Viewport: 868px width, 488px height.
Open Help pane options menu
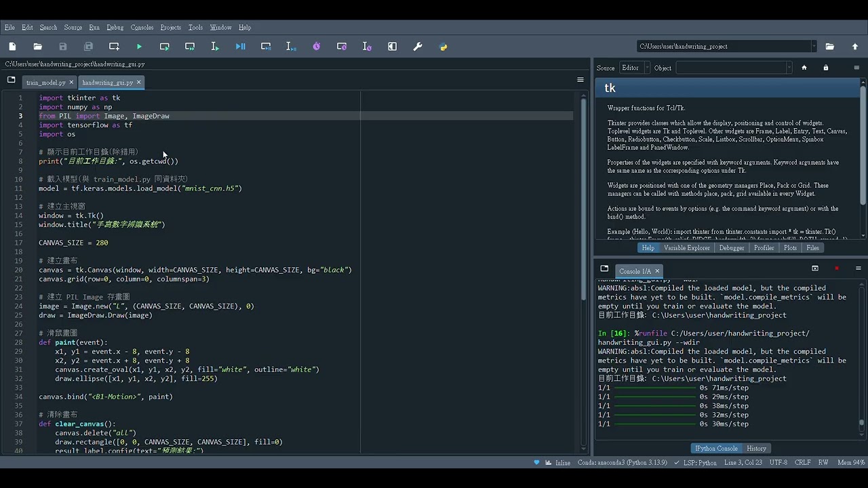(x=857, y=68)
